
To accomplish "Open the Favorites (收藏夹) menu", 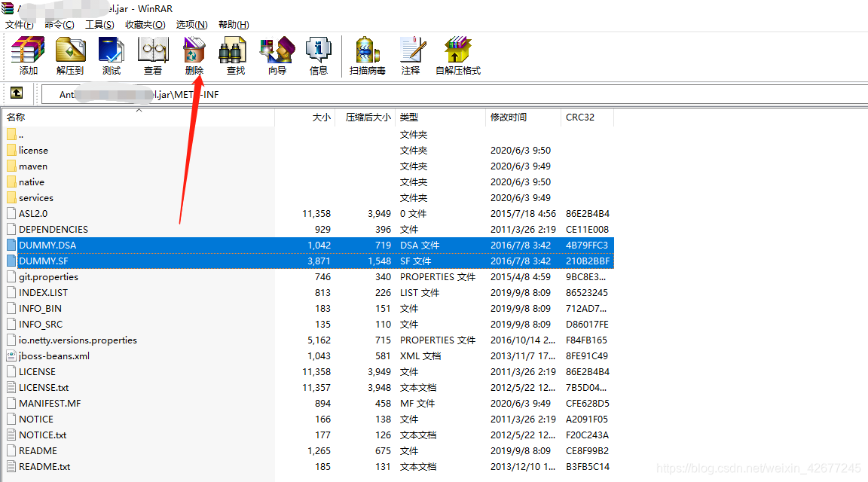I will click(145, 24).
